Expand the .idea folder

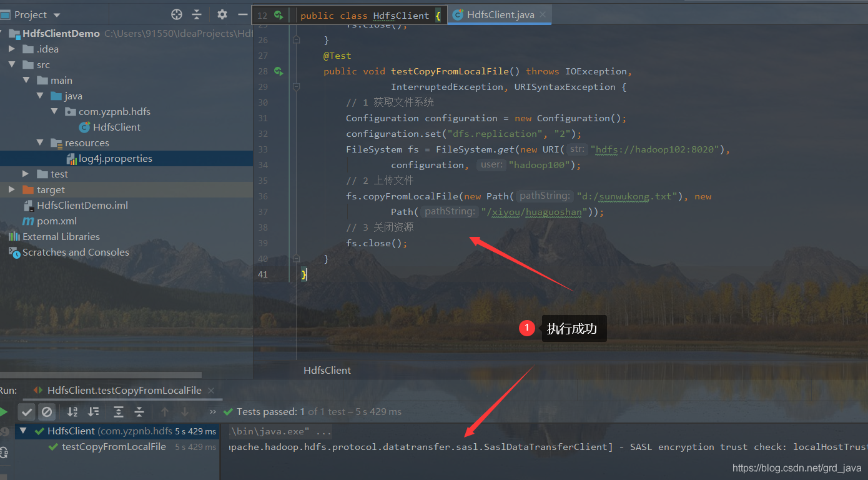click(x=12, y=49)
